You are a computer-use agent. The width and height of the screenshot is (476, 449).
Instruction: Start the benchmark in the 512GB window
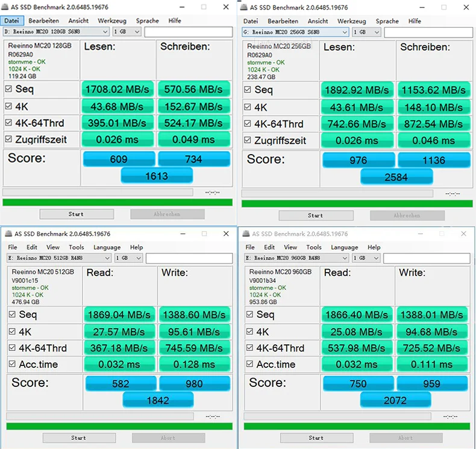(x=79, y=438)
